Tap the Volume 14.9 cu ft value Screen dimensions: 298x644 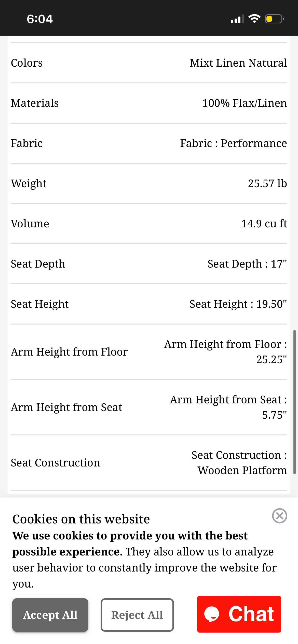[x=264, y=224]
